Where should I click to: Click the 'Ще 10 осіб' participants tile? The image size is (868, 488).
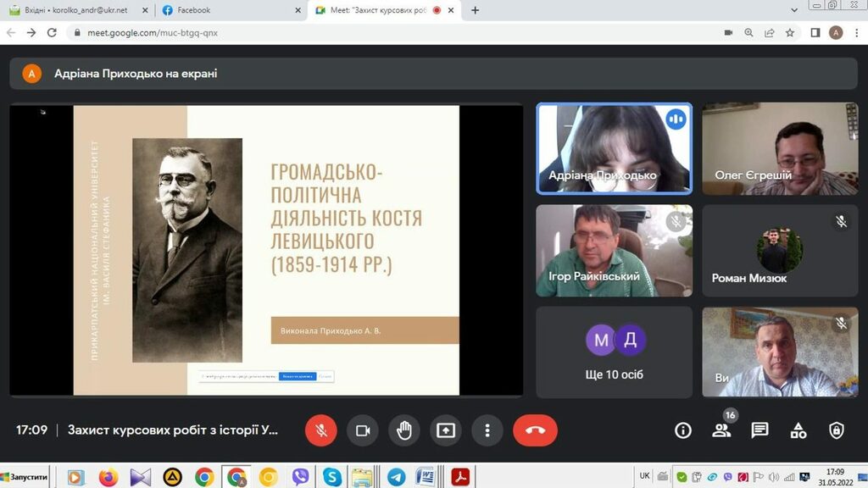coord(614,352)
